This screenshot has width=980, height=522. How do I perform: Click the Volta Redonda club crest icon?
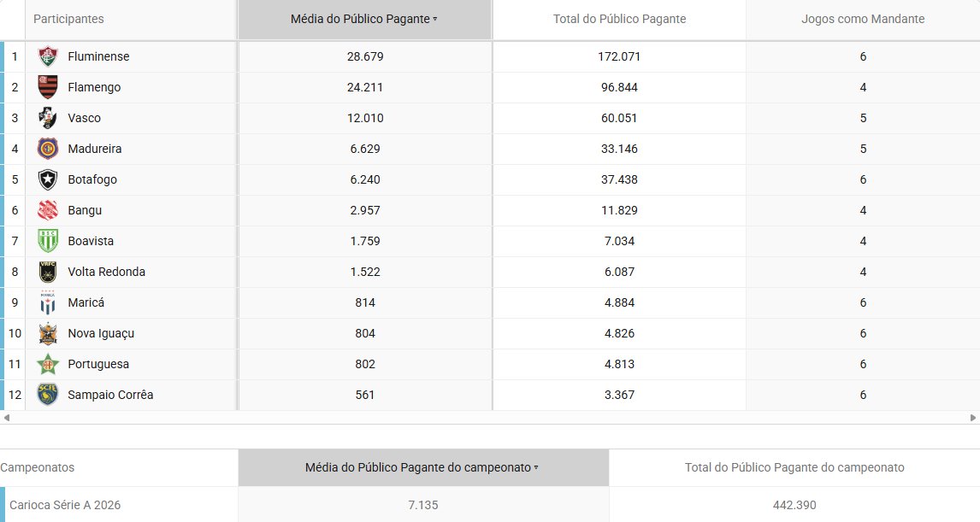click(48, 272)
